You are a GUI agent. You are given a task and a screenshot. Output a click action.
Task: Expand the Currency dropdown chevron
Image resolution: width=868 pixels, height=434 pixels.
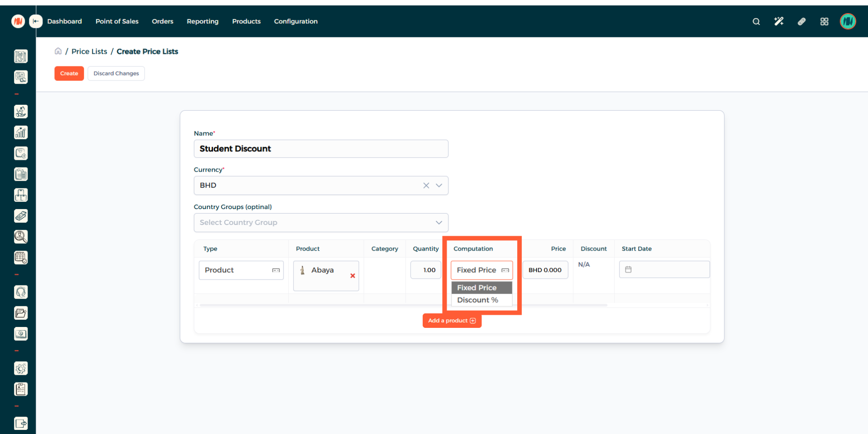pyautogui.click(x=439, y=186)
